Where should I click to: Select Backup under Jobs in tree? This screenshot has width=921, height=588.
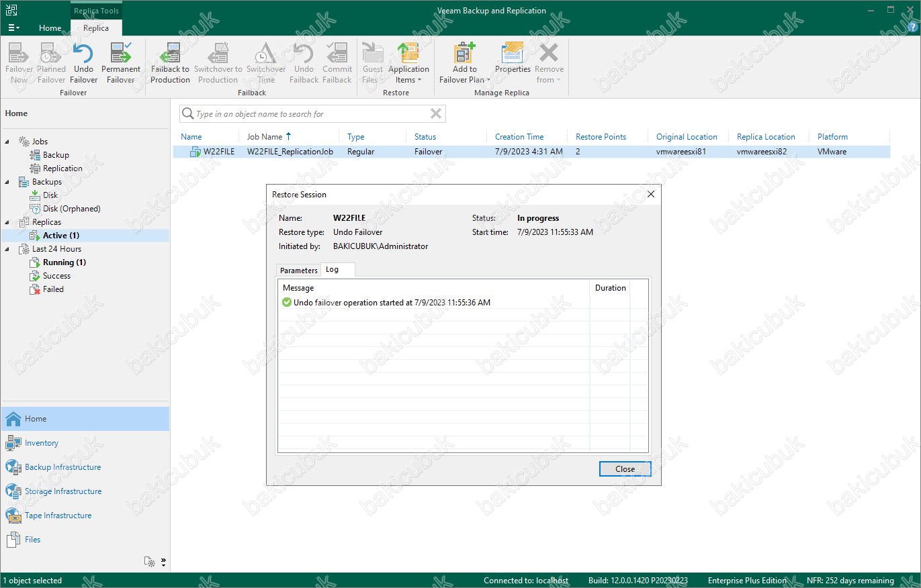(56, 155)
